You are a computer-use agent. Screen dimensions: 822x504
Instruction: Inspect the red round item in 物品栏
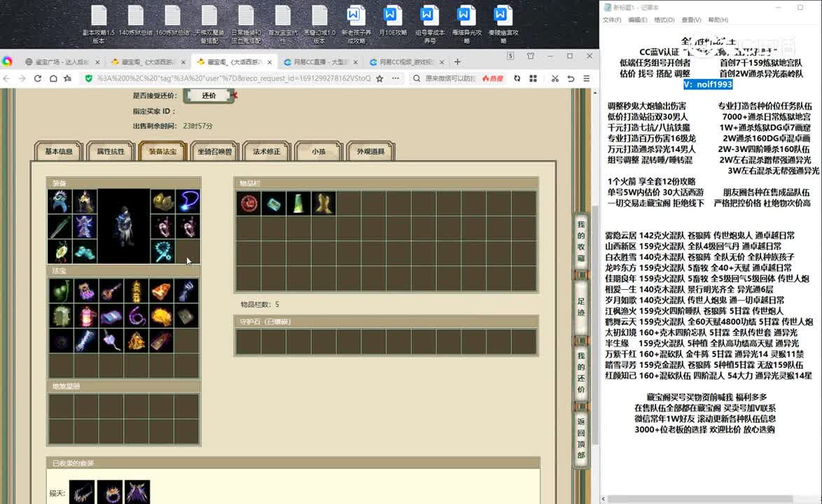[249, 203]
